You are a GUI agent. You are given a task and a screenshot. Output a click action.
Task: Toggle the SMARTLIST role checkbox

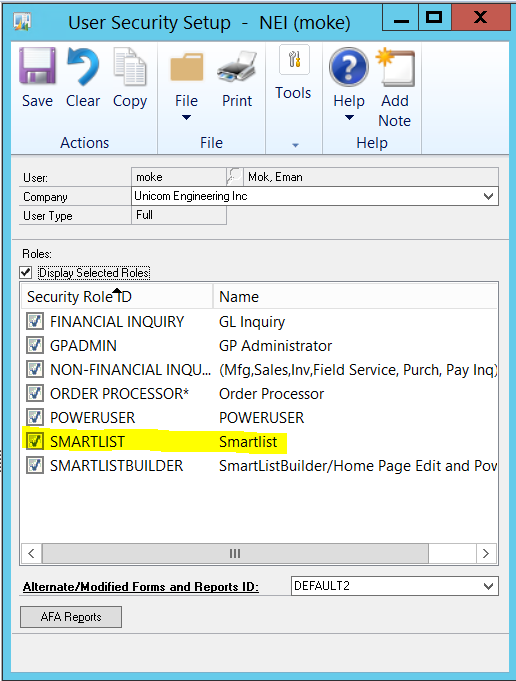tap(35, 441)
